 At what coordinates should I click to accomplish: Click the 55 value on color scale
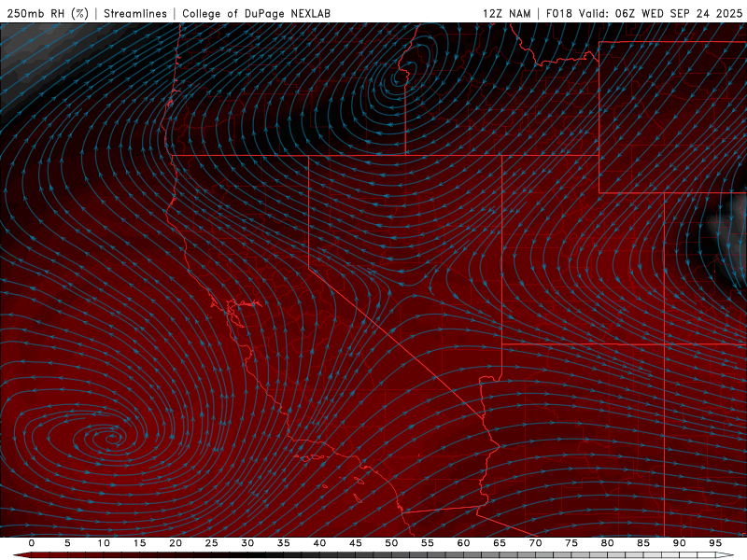427,543
